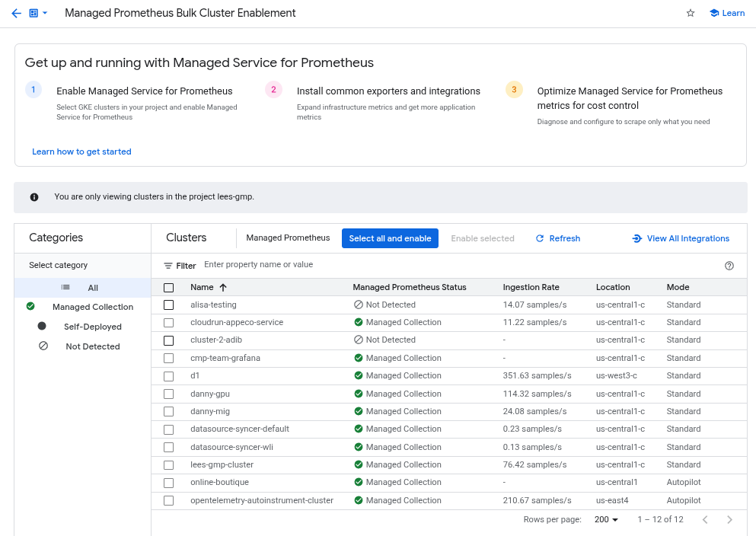756x536 pixels.
Task: Click the Select all and enable button
Action: point(390,238)
